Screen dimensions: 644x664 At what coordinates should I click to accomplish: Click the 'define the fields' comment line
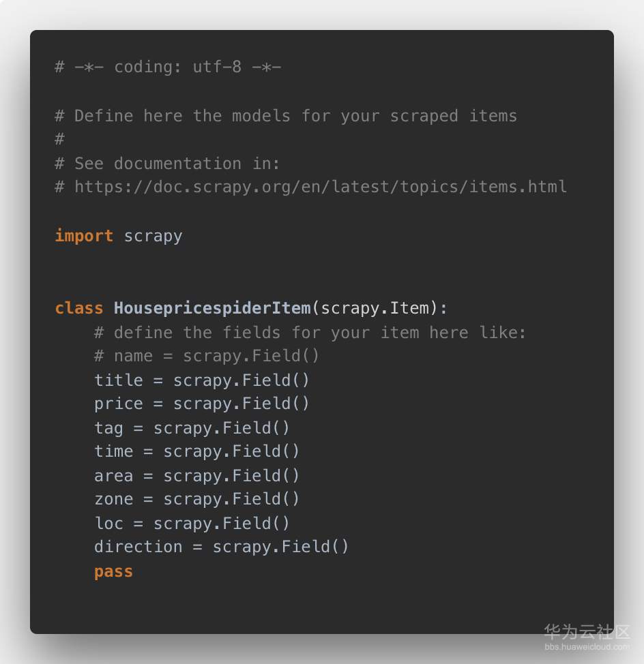coord(310,333)
